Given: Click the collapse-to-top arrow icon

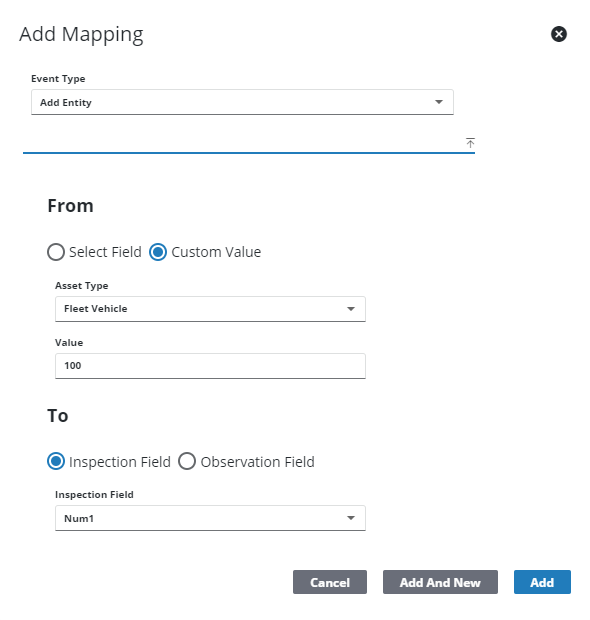Looking at the screenshot, I should (x=470, y=143).
